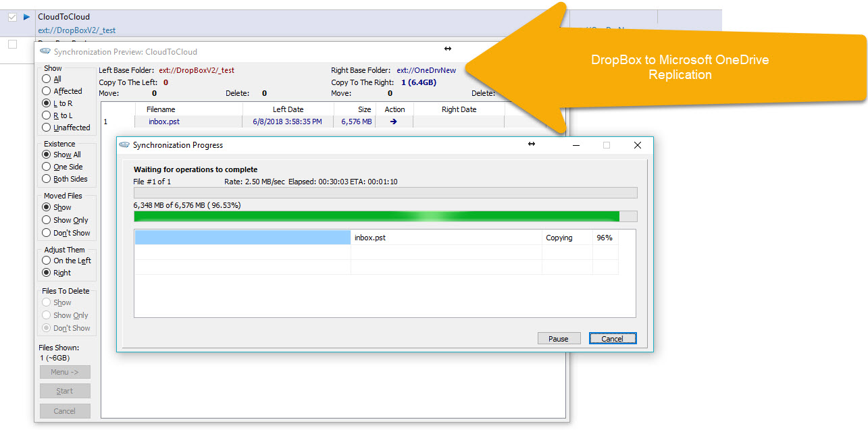
Task: Click the ext://DropBoxV2/_test left base folder
Action: click(x=197, y=70)
